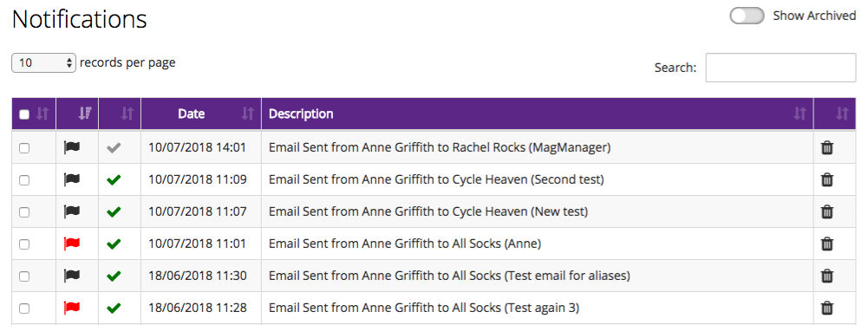Check the box for 10/07/2018 11:09 row
This screenshot has width=868, height=325.
click(x=24, y=180)
